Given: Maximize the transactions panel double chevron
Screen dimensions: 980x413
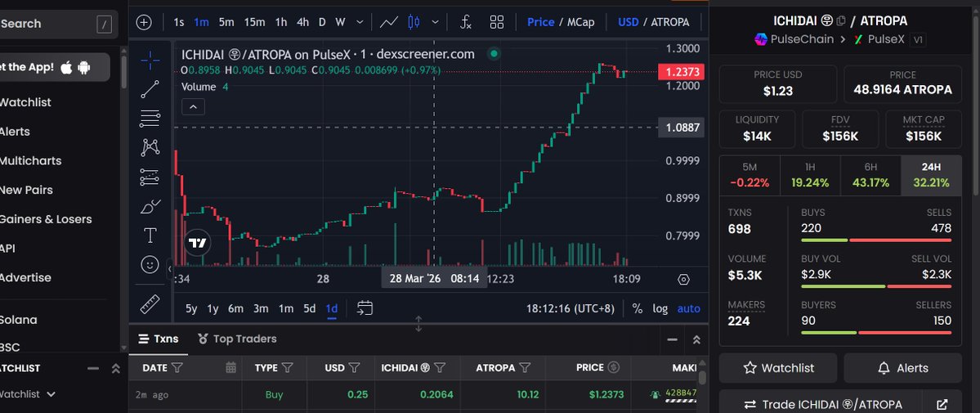Looking at the screenshot, I should point(696,339).
